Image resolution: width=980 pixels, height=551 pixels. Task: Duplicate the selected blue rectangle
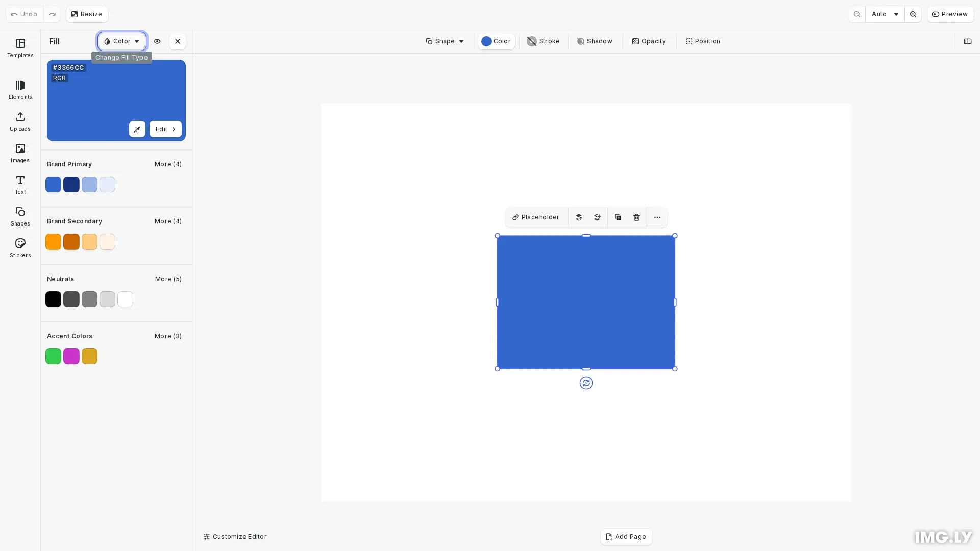click(x=618, y=217)
